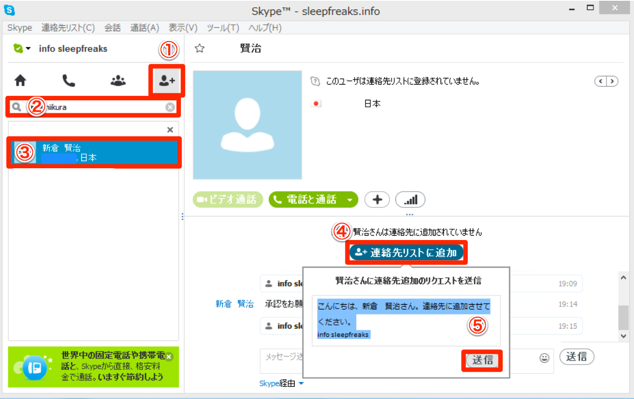Expand the 電話と通話 dropdown arrow
The image size is (634, 399).
(x=350, y=200)
